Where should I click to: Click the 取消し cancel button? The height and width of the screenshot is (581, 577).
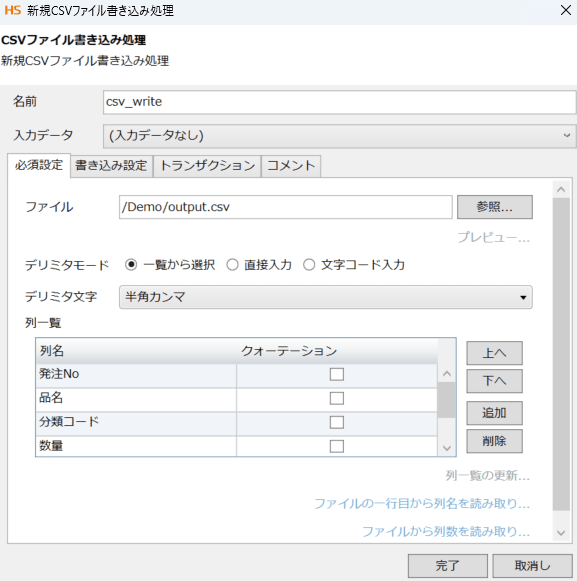coord(533,566)
